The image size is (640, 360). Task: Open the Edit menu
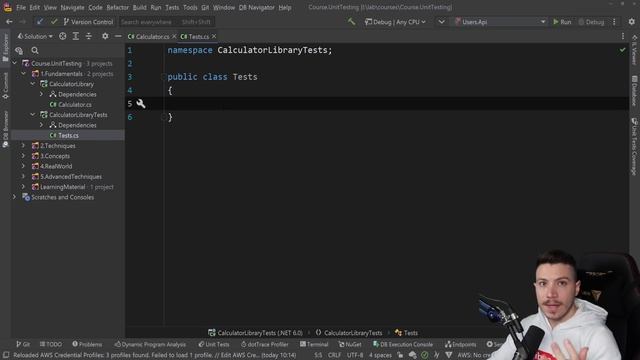(x=35, y=7)
